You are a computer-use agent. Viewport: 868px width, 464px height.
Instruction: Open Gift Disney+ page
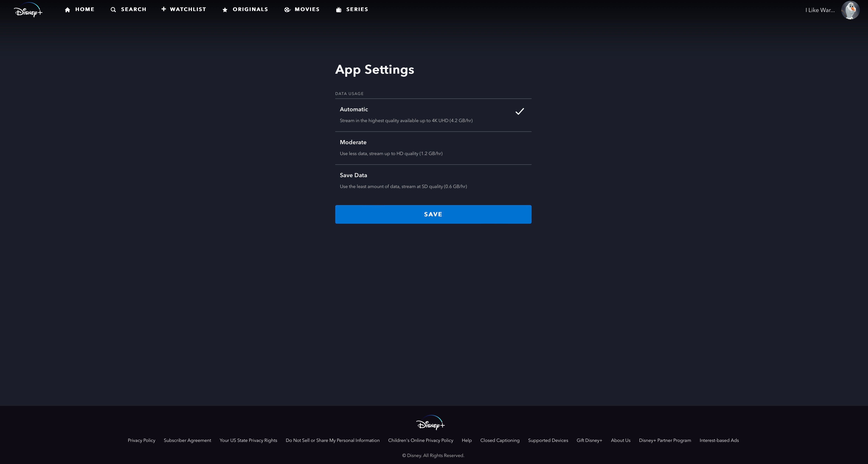pyautogui.click(x=589, y=440)
